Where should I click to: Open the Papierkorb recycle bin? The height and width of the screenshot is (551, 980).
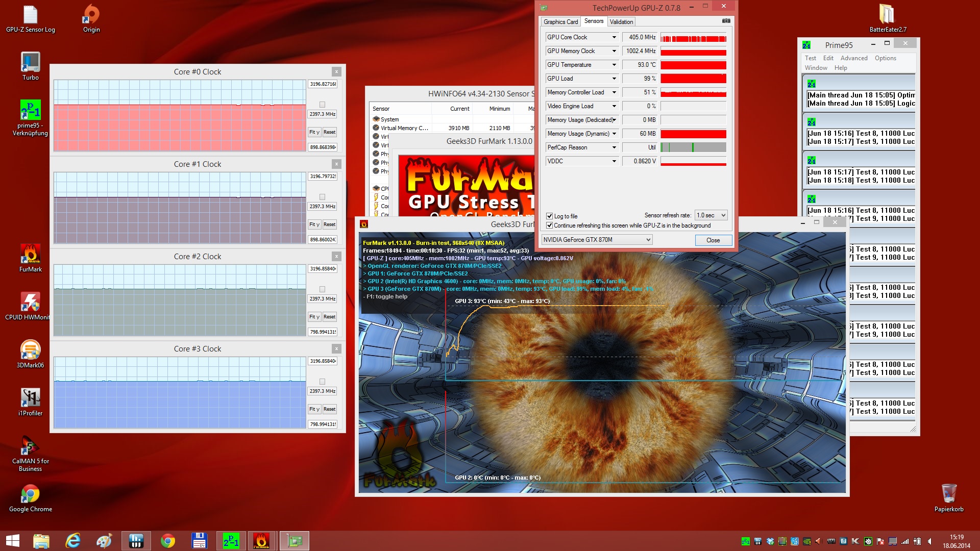pyautogui.click(x=949, y=498)
